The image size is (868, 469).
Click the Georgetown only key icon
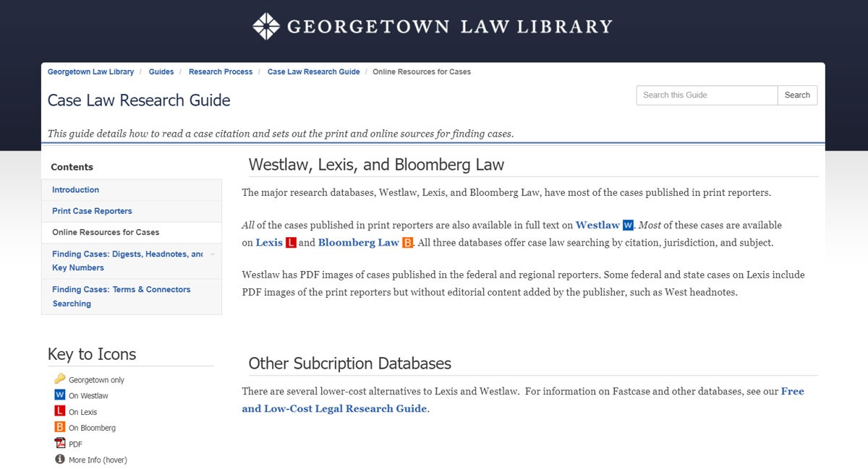(x=60, y=379)
